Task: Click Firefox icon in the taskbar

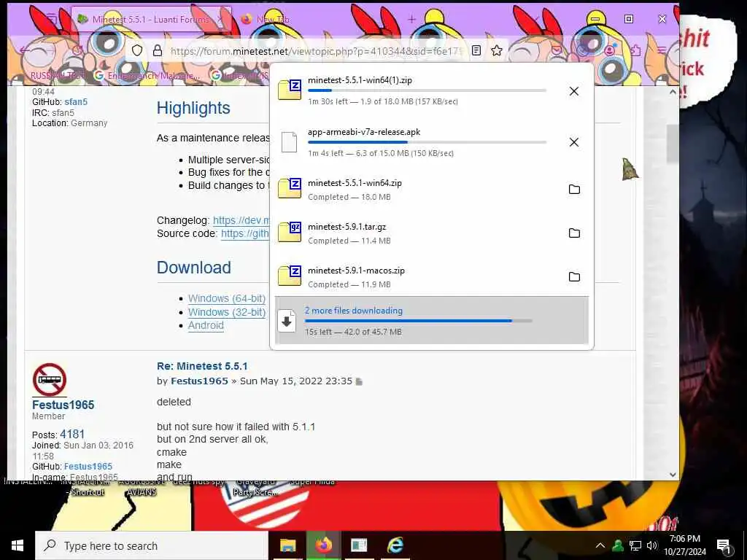Action: tap(323, 545)
